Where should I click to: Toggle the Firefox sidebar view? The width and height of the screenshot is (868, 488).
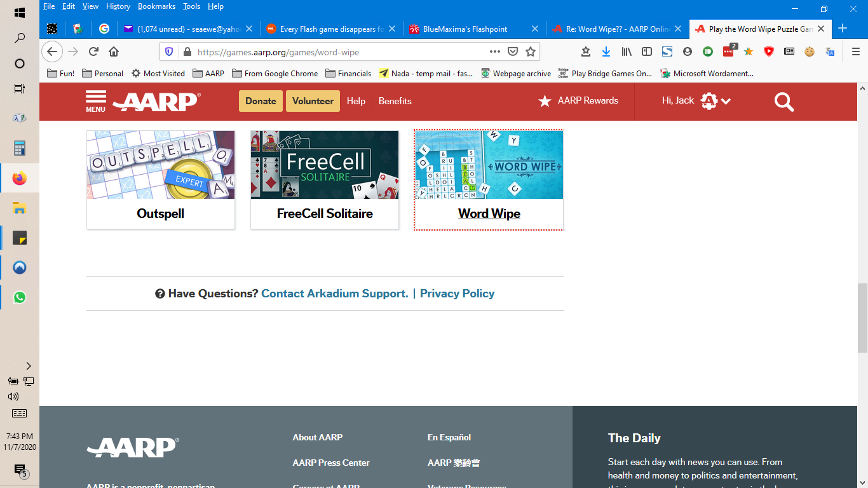(x=647, y=51)
